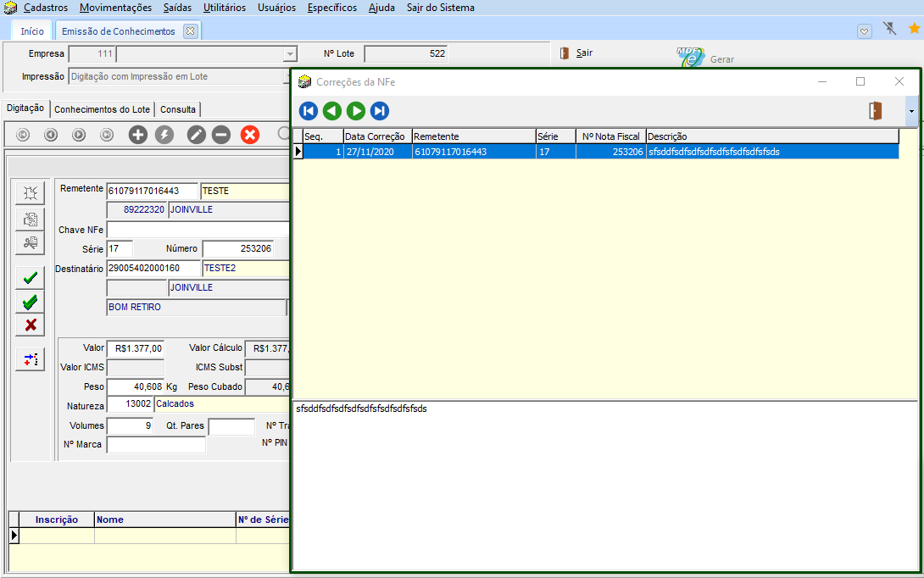924x578 pixels.
Task: Open the Usuários menu
Action: coord(276,8)
